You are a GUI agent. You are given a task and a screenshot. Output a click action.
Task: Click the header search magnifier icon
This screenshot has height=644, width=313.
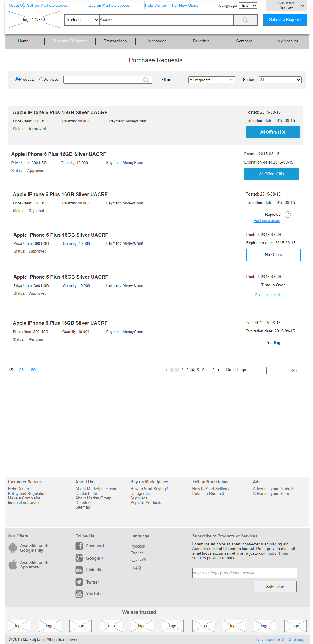click(245, 20)
